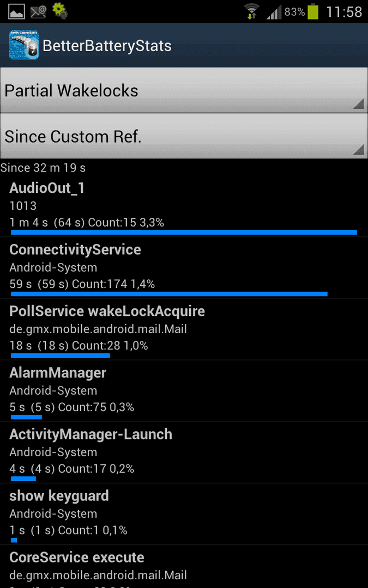Image resolution: width=368 pixels, height=588 pixels.
Task: Tap the green gear notification icon
Action: [60, 11]
